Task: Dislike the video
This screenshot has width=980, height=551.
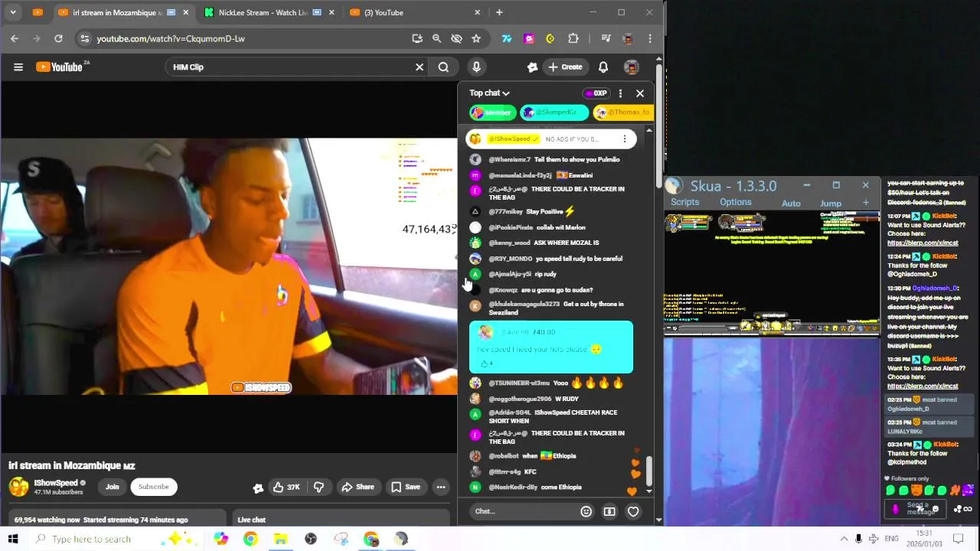Action: (318, 487)
